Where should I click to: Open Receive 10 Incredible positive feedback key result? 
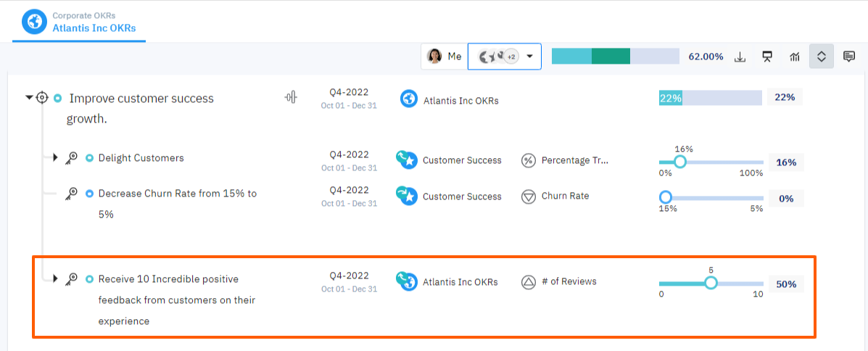(x=177, y=300)
